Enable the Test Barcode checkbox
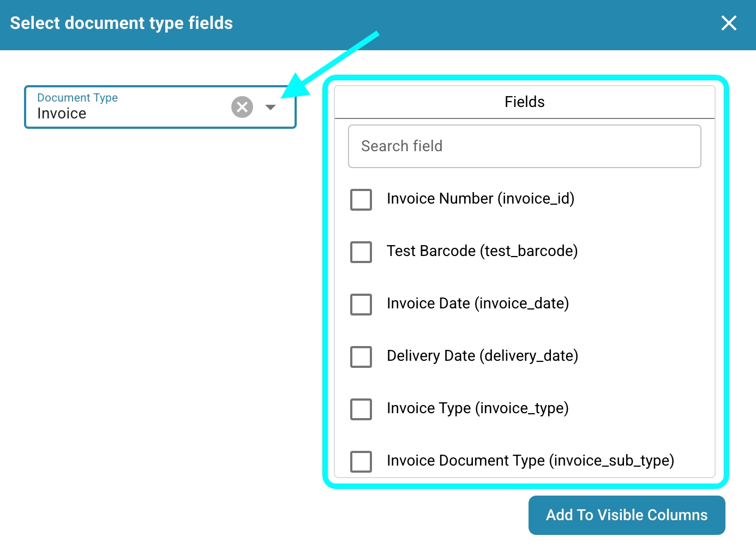 coord(361,252)
